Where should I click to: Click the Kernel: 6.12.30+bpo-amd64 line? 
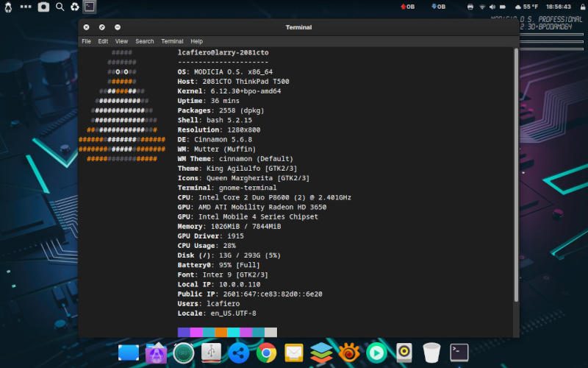[x=229, y=91]
